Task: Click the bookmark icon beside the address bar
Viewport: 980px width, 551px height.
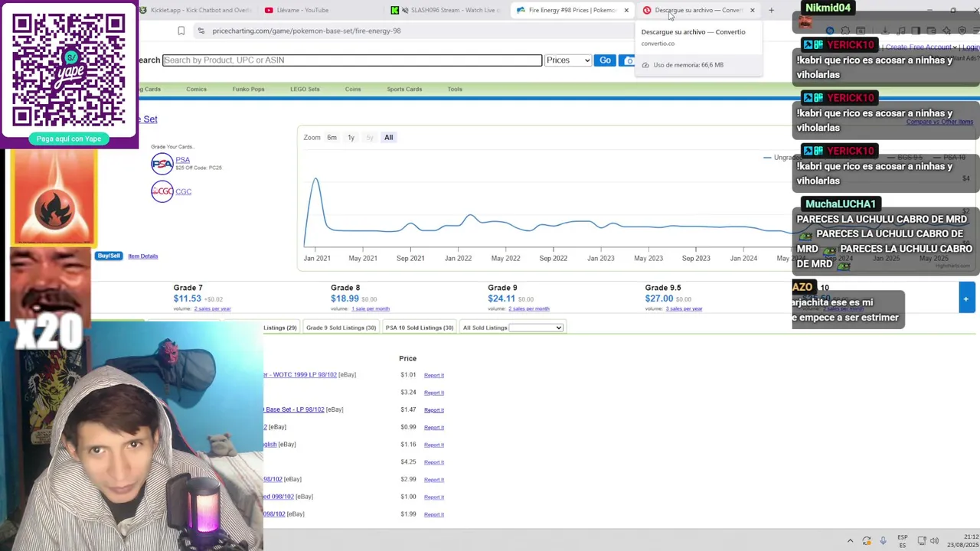Action: tap(181, 31)
